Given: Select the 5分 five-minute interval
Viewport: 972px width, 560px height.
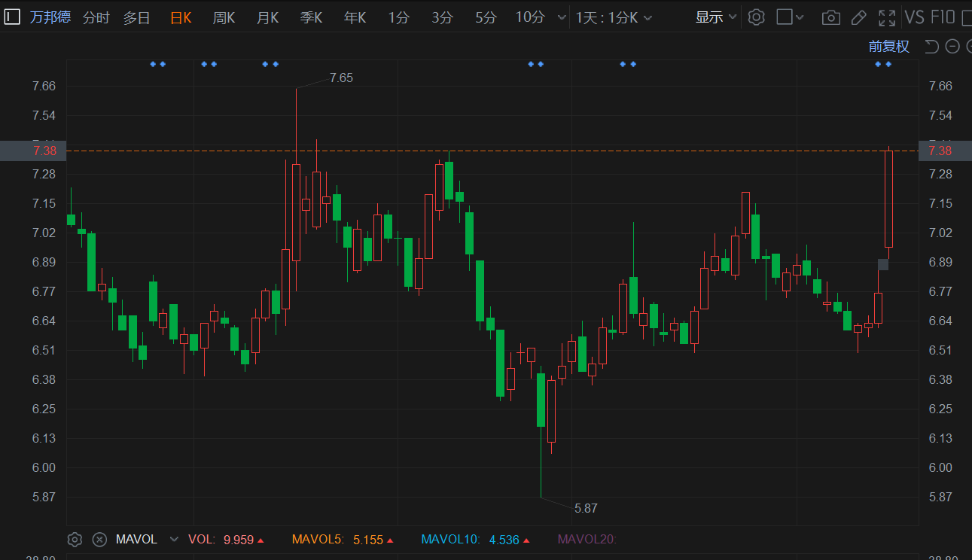Looking at the screenshot, I should 486,17.
